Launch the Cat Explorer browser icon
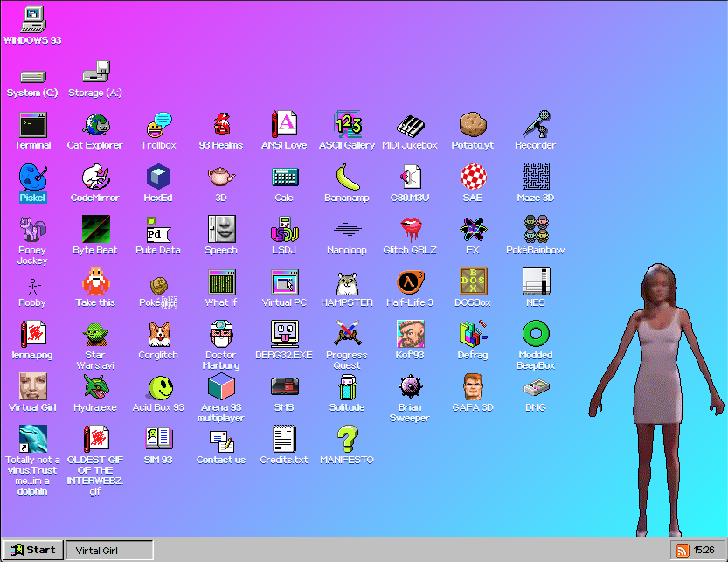The image size is (728, 562). (x=95, y=126)
